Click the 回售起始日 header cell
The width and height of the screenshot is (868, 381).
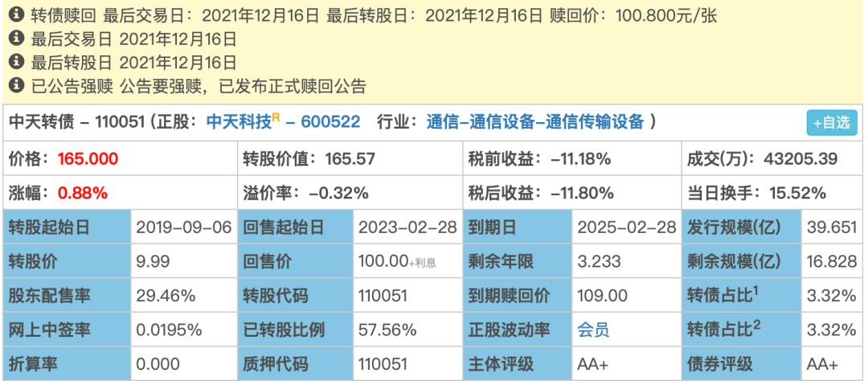point(295,227)
